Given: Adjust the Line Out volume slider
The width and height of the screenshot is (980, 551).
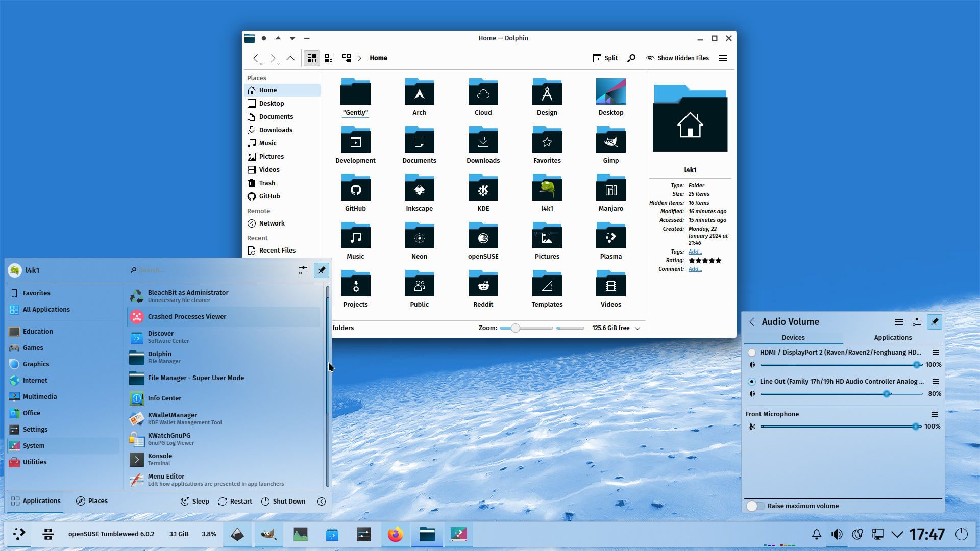Looking at the screenshot, I should [841, 394].
